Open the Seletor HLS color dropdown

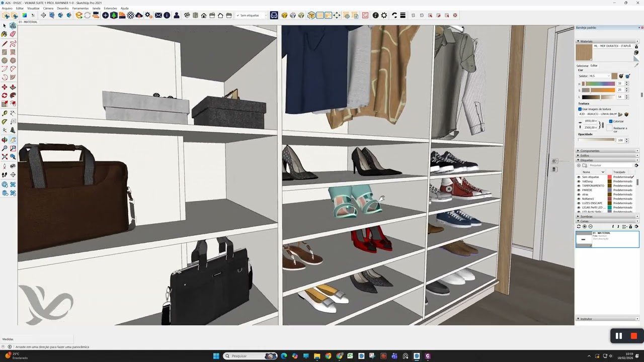(x=599, y=76)
